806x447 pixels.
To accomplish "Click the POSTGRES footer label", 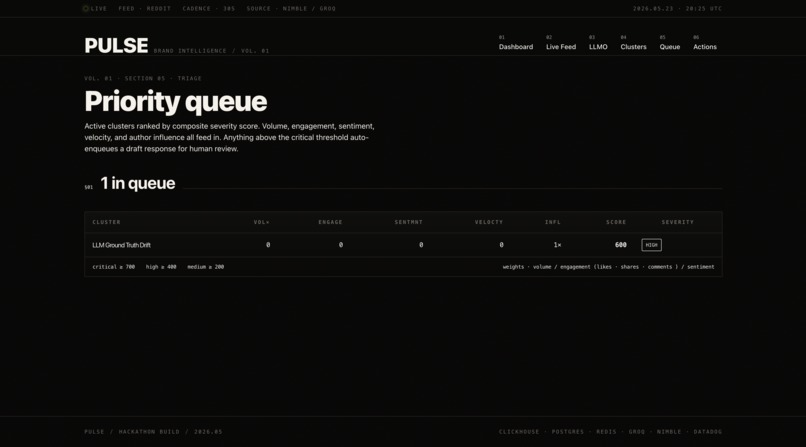I will 568,432.
